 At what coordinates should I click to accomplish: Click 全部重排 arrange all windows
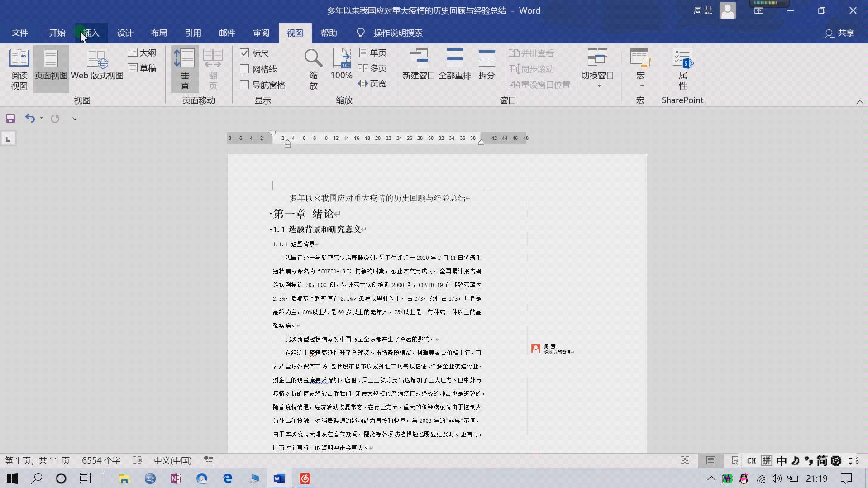(x=455, y=63)
